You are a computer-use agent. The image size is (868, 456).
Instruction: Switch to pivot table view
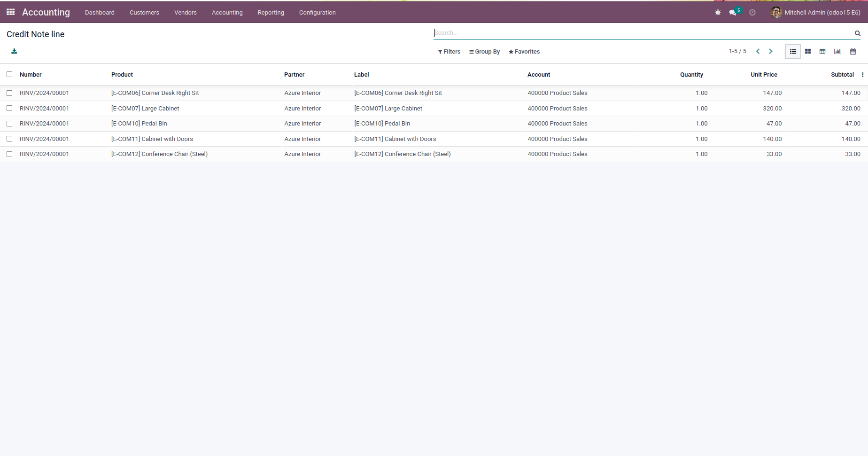(822, 51)
